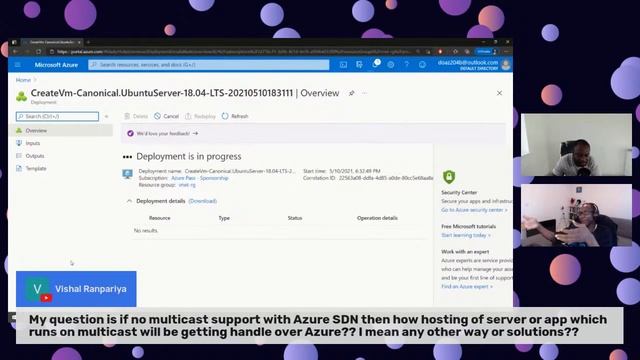Viewport: 640px width, 360px height.
Task: Open the Help question mark icon
Action: click(407, 65)
